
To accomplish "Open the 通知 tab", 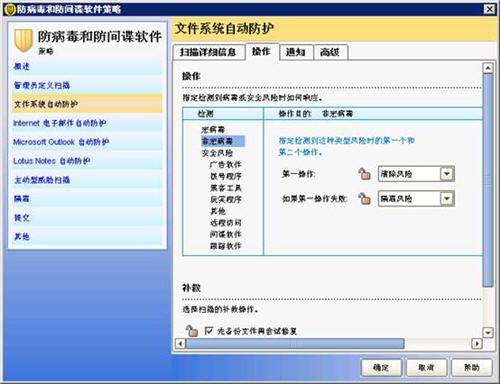I will coord(296,52).
